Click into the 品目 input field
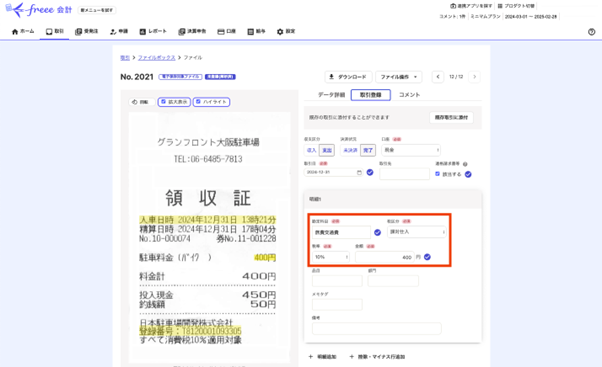Image resolution: width=602 pixels, height=367 pixels. [337, 281]
